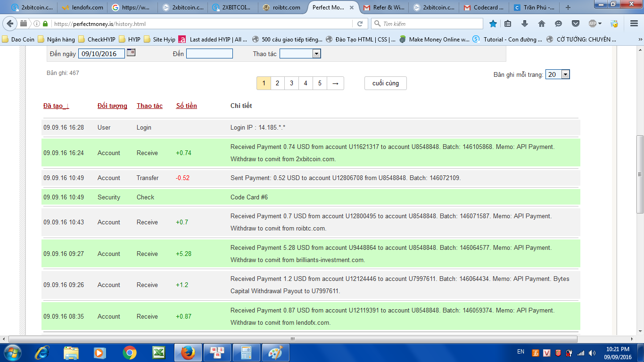The width and height of the screenshot is (644, 362).
Task: Close the Perfect Money tab
Action: click(351, 8)
